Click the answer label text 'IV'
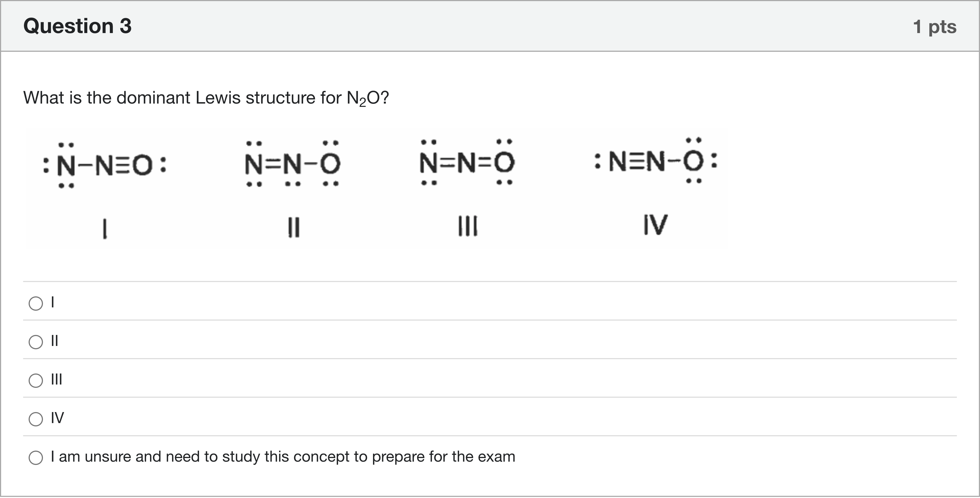Image resolution: width=980 pixels, height=498 pixels. (x=58, y=418)
